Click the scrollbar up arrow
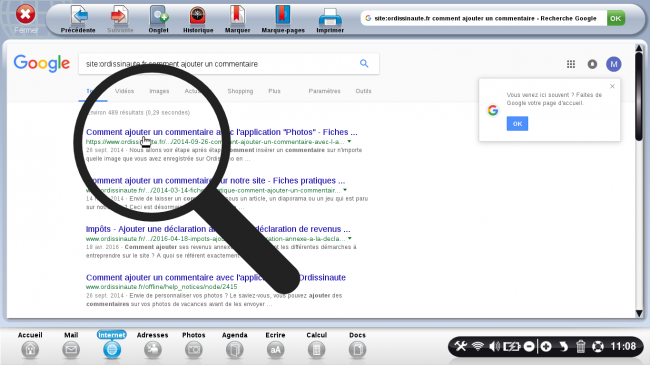This screenshot has width=650, height=365. tap(639, 49)
